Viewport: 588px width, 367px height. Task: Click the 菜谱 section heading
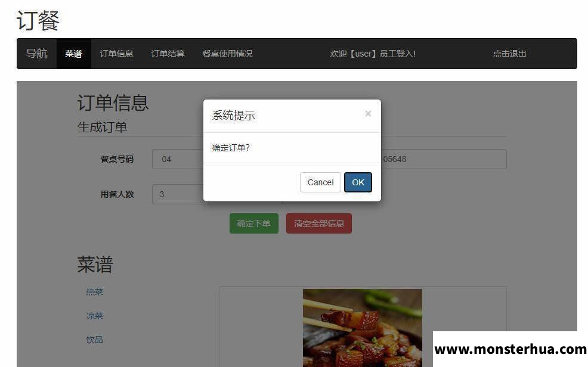coord(95,265)
